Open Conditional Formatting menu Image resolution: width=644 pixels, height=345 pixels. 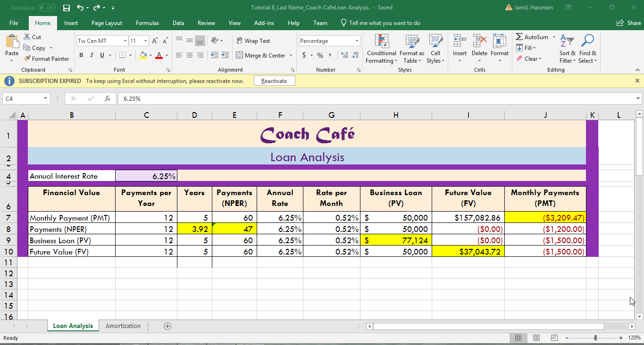(381, 49)
